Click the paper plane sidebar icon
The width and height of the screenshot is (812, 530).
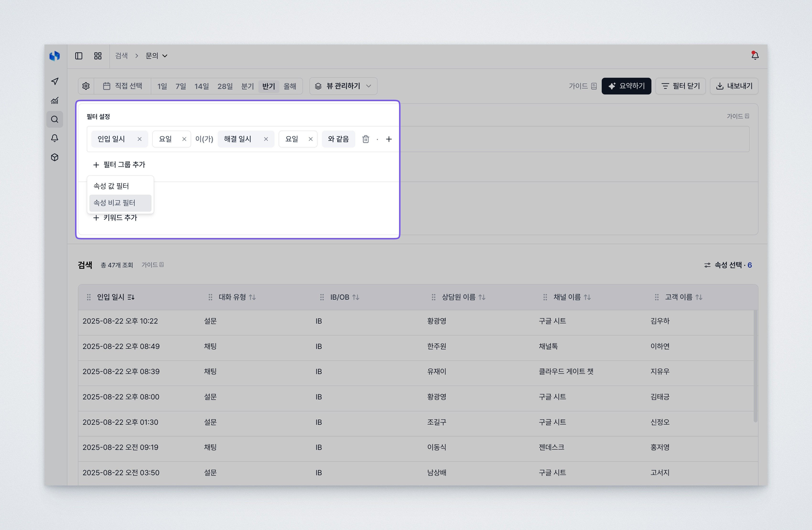pyautogui.click(x=54, y=81)
